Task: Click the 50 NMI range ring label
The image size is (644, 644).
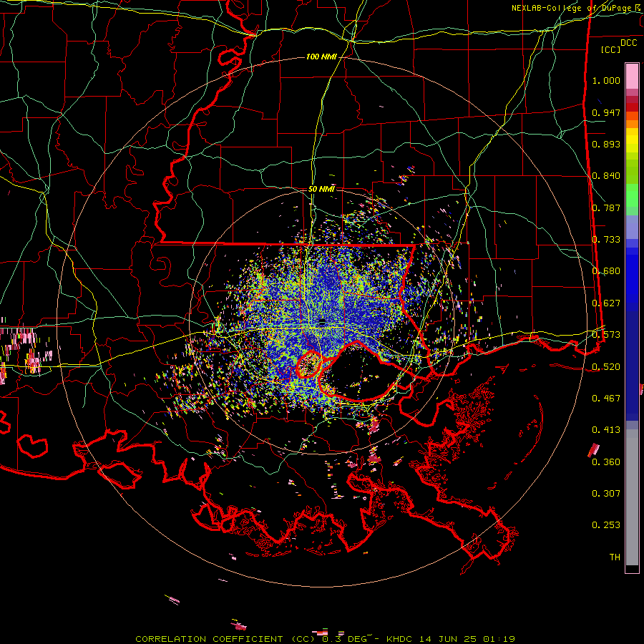Action: tap(321, 189)
